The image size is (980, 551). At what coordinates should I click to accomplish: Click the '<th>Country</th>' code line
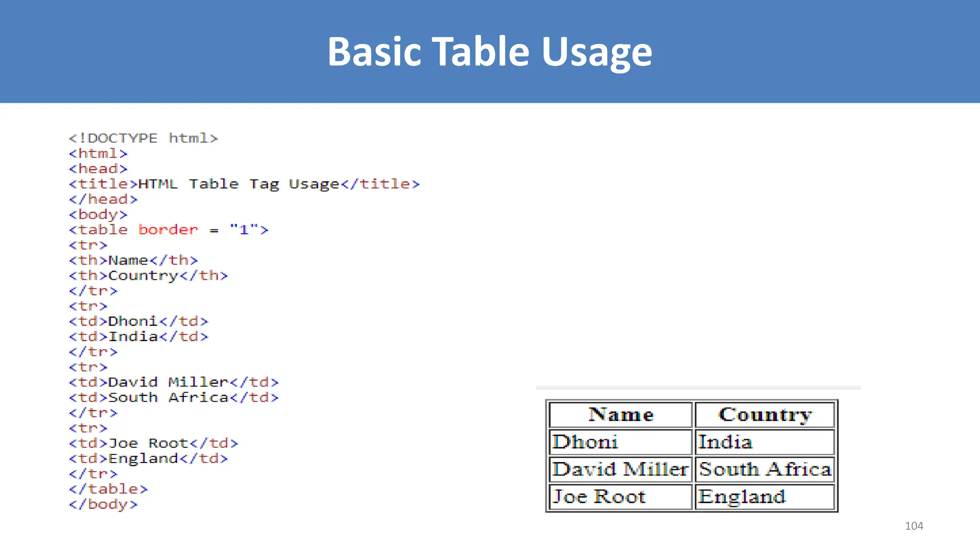point(148,276)
